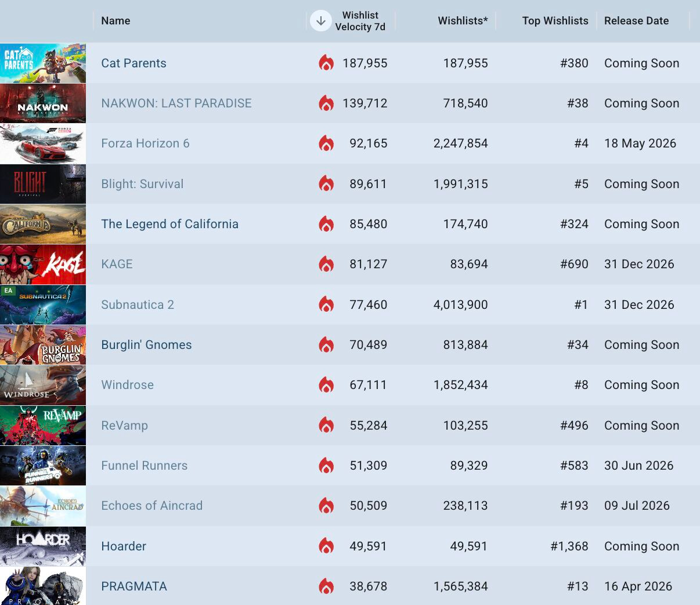
Task: Open the Windrose game link
Action: click(x=127, y=385)
